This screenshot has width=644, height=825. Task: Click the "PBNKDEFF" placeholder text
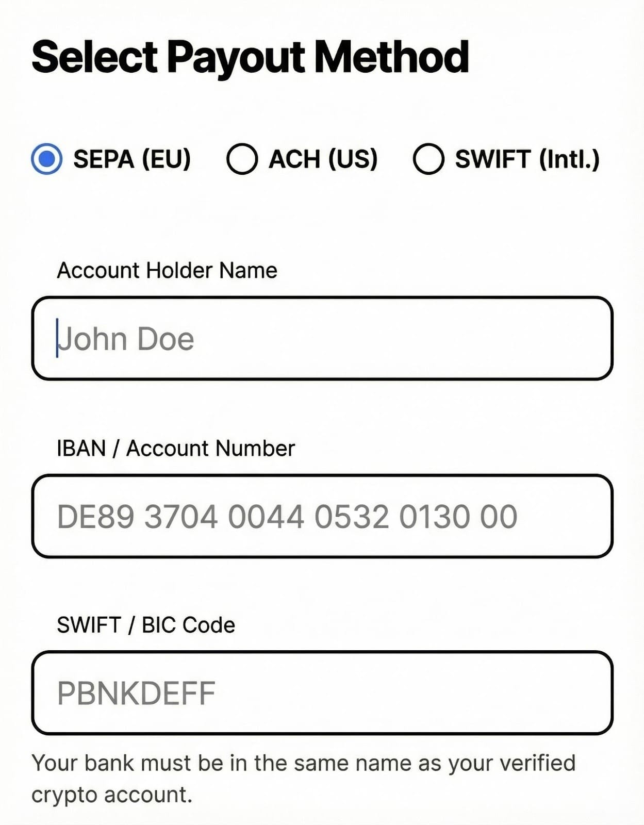(x=136, y=693)
